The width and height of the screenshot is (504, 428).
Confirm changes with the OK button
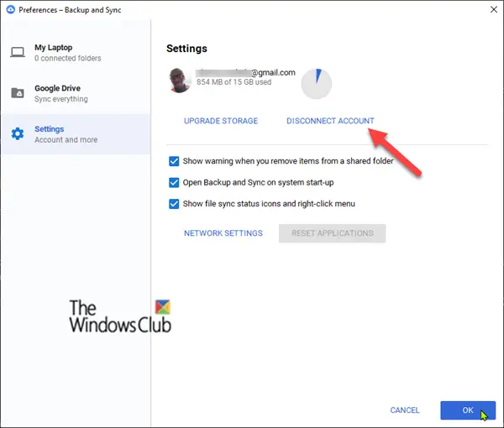[x=468, y=410]
